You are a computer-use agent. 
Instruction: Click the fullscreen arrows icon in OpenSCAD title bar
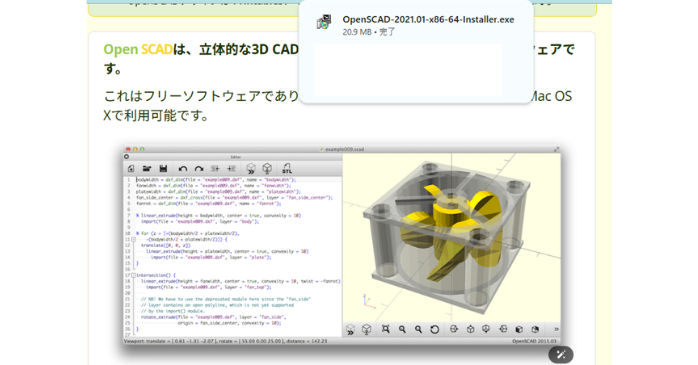(x=556, y=149)
